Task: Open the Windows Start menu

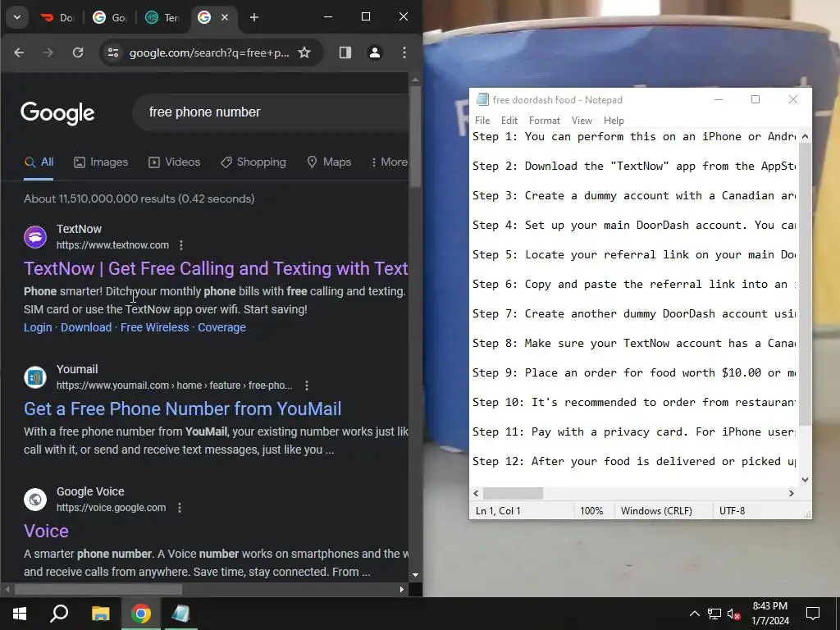Action: click(20, 614)
